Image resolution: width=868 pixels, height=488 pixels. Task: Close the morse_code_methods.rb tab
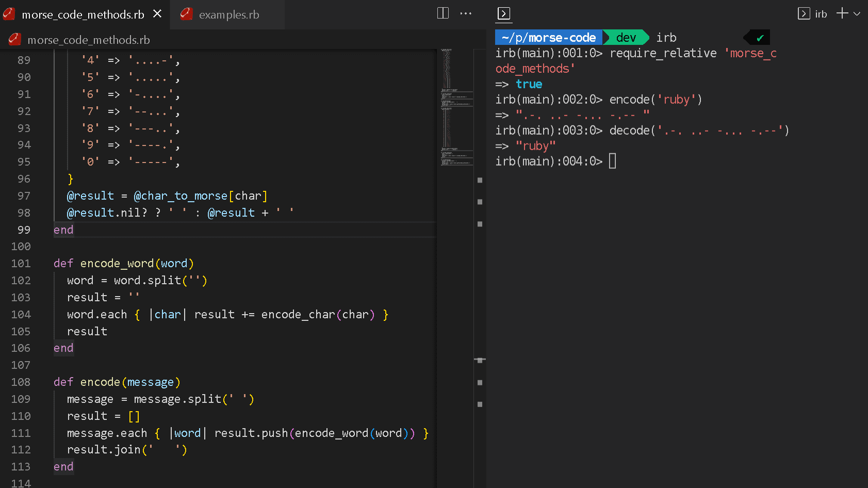(157, 14)
